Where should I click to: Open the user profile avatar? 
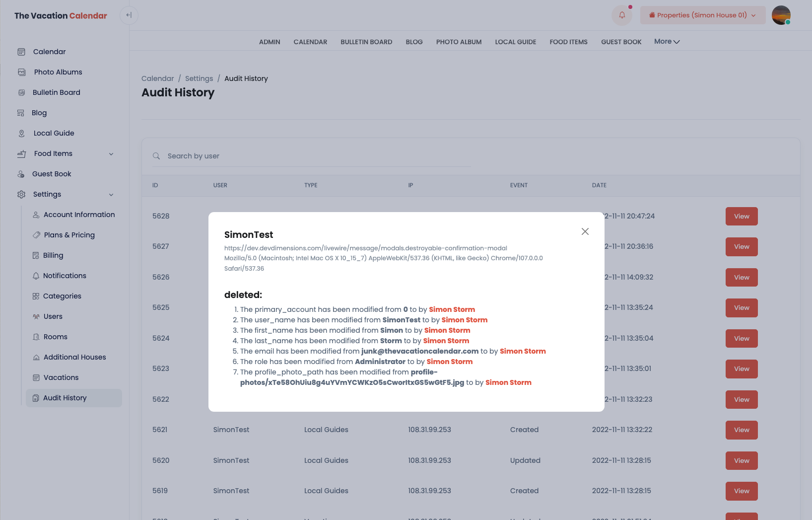pyautogui.click(x=781, y=15)
